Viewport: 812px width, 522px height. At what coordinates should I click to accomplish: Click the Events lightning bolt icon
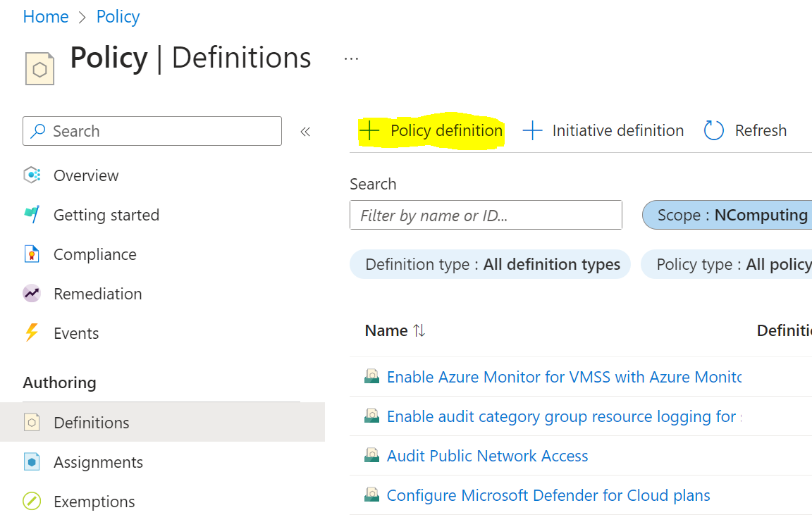pyautogui.click(x=32, y=333)
